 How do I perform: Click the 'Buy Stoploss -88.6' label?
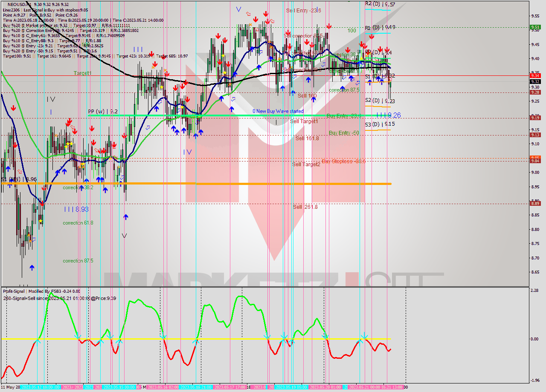(344, 161)
